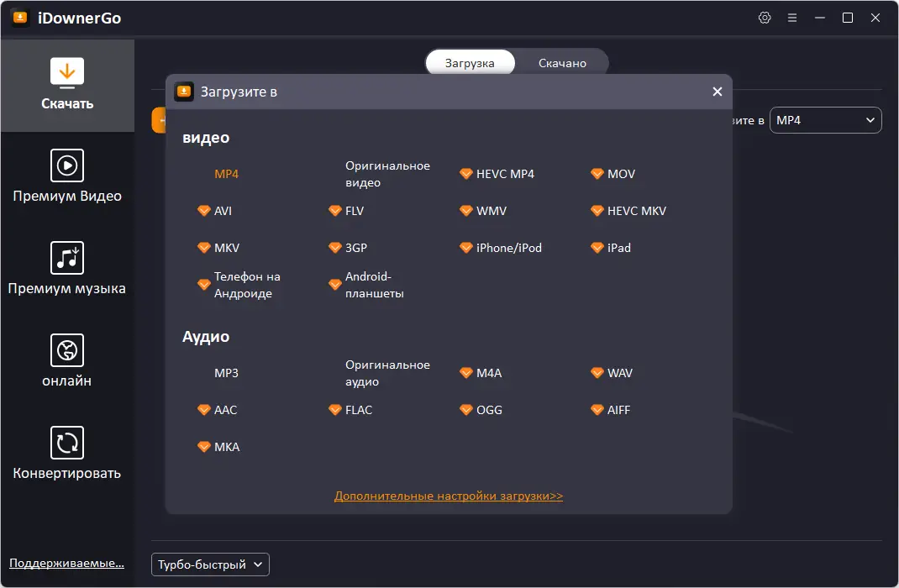Open the Скачать download section icon
Screen dimensions: 899x588
tap(67, 73)
